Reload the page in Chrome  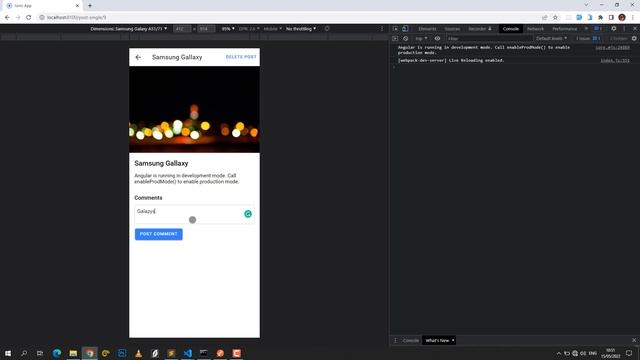(29, 18)
